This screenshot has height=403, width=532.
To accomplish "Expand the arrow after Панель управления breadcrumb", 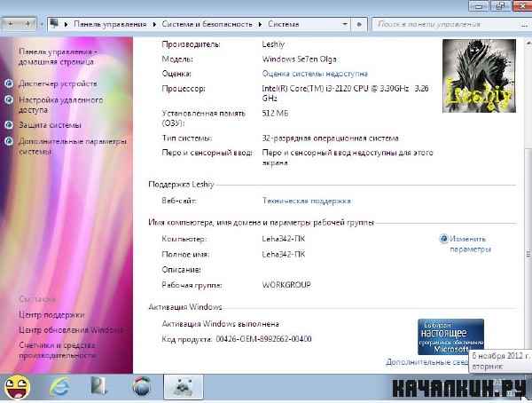I will coord(154,24).
